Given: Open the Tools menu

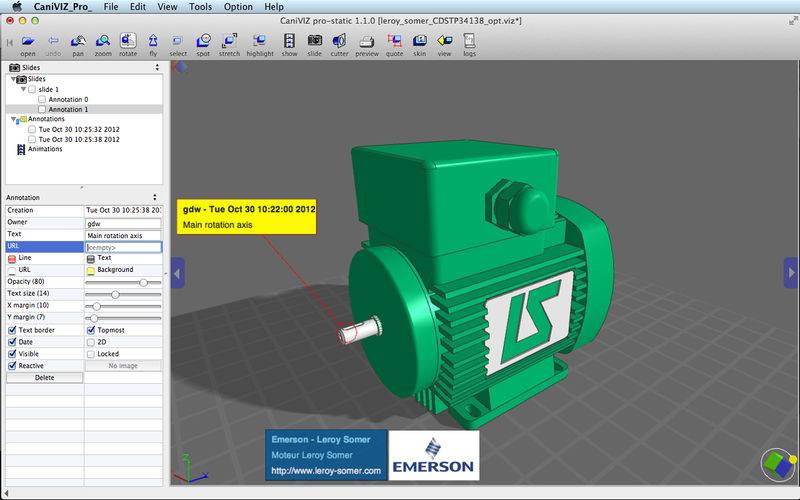Looking at the screenshot, I should [x=200, y=7].
